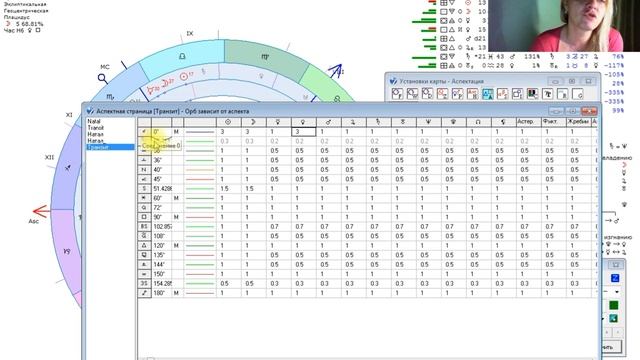Click the Mars column header symbol

(x=328, y=122)
